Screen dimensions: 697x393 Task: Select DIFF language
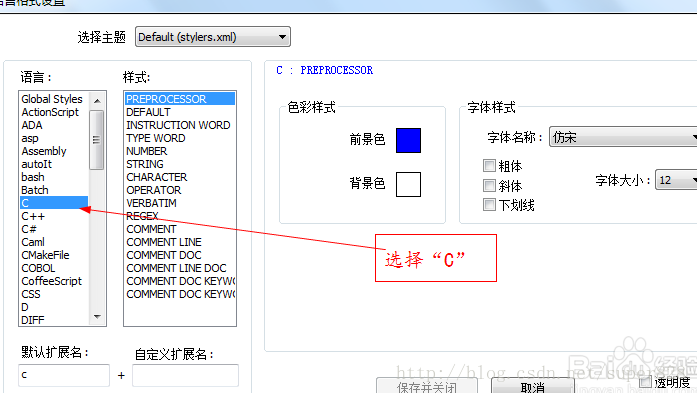pyautogui.click(x=33, y=320)
